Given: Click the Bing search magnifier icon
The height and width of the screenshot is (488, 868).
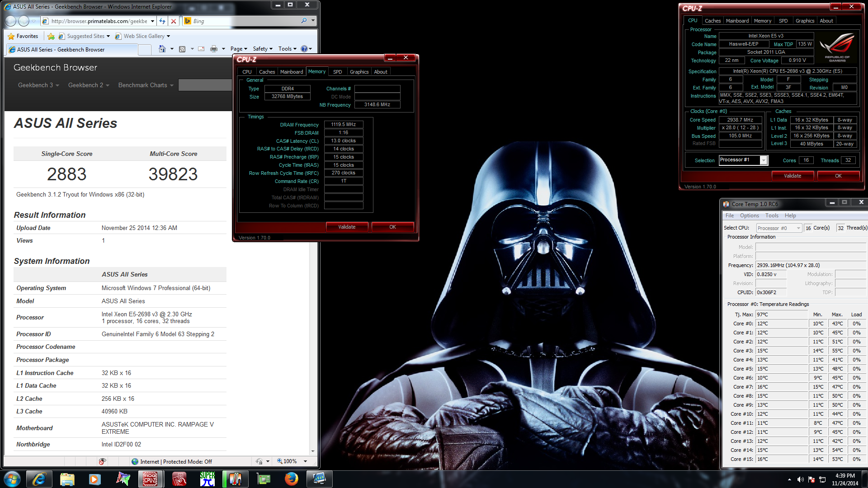Looking at the screenshot, I should tap(304, 21).
